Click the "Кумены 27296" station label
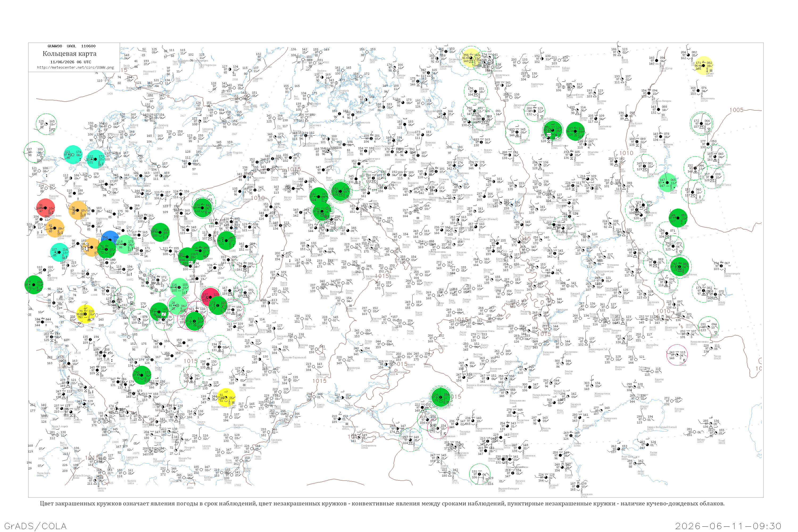The height and width of the screenshot is (532, 798). [x=599, y=197]
